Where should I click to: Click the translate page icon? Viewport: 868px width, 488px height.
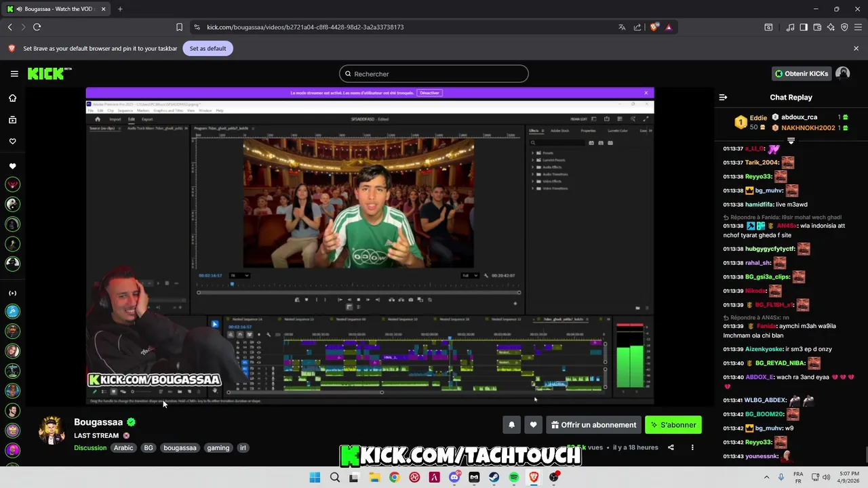(622, 27)
